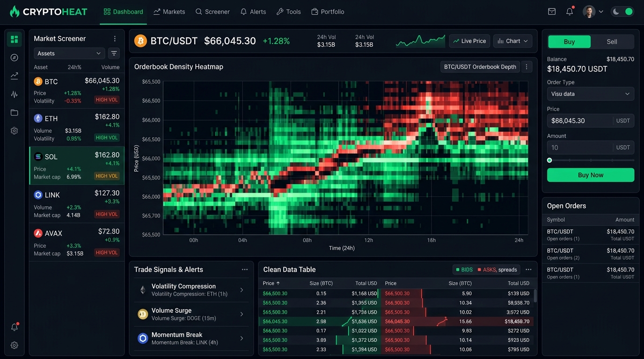This screenshot has height=359, width=644.
Task: Open the Orderbook Density Heatmap kebab menu
Action: [x=527, y=67]
